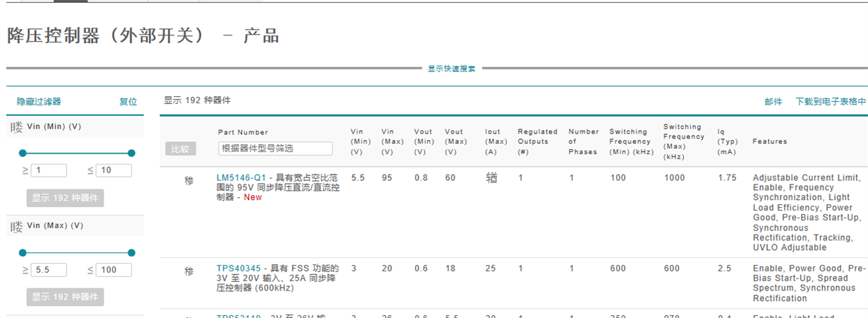Click the row marker icon beside LM5146-Q1

coord(189,181)
